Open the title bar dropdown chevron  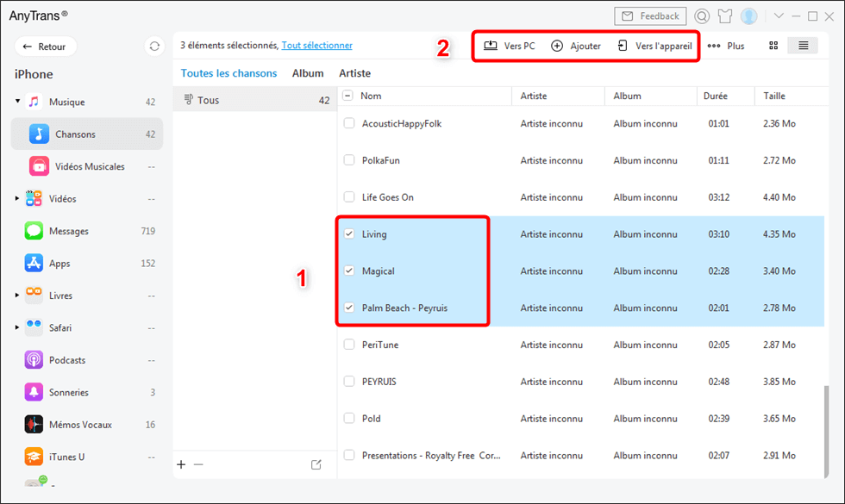[779, 16]
